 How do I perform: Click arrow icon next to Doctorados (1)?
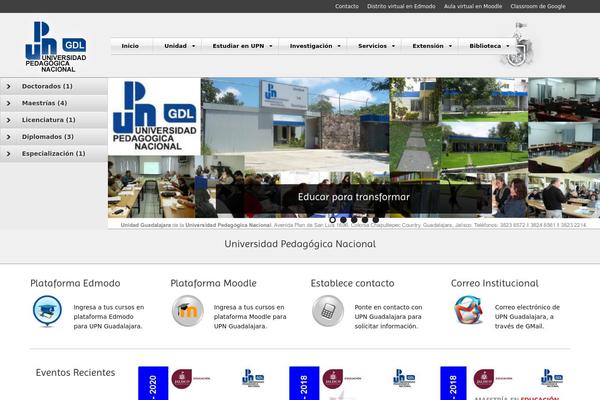[8, 87]
